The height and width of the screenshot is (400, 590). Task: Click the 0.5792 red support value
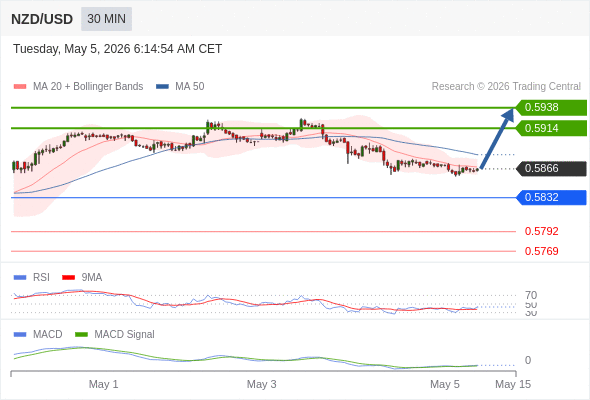[541, 231]
